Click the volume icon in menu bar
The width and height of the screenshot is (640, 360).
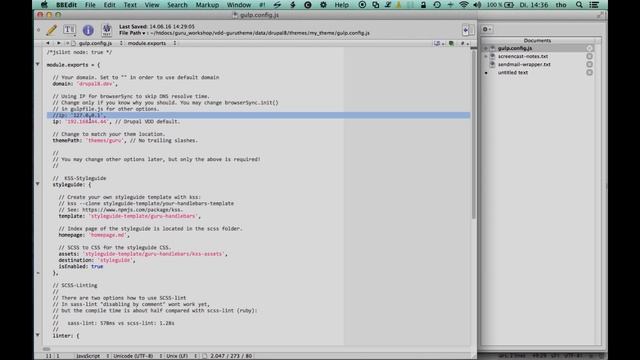[x=477, y=5]
